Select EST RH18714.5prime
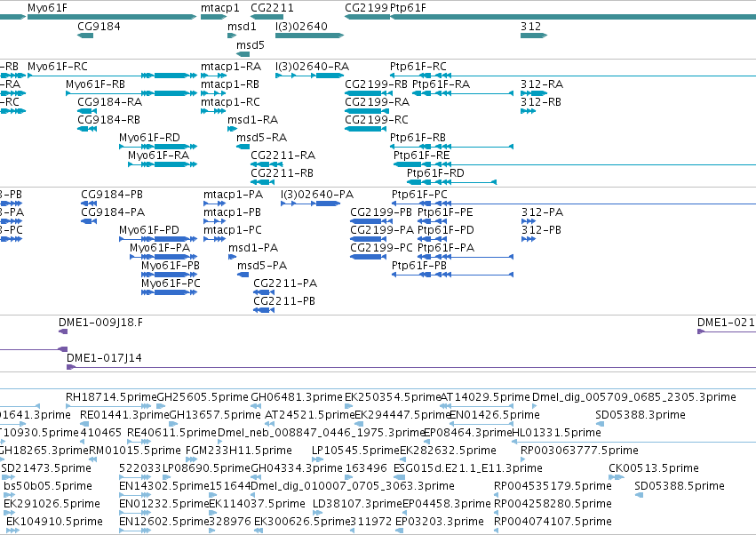 pos(111,397)
